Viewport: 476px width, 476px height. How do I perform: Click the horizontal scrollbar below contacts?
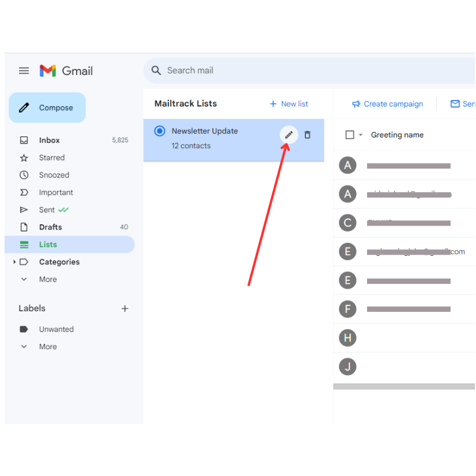click(404, 386)
